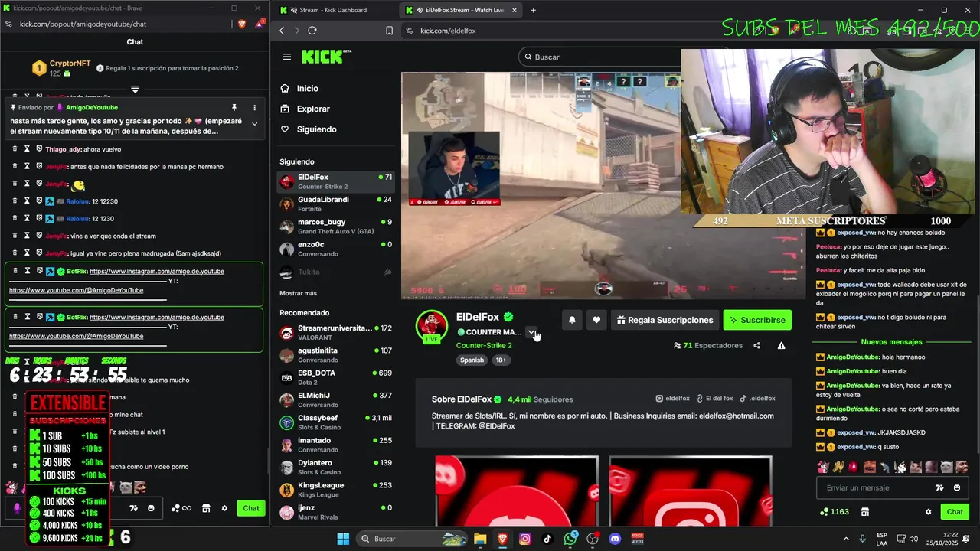The image size is (980, 551).
Task: Open a new browser tab
Action: 533,10
